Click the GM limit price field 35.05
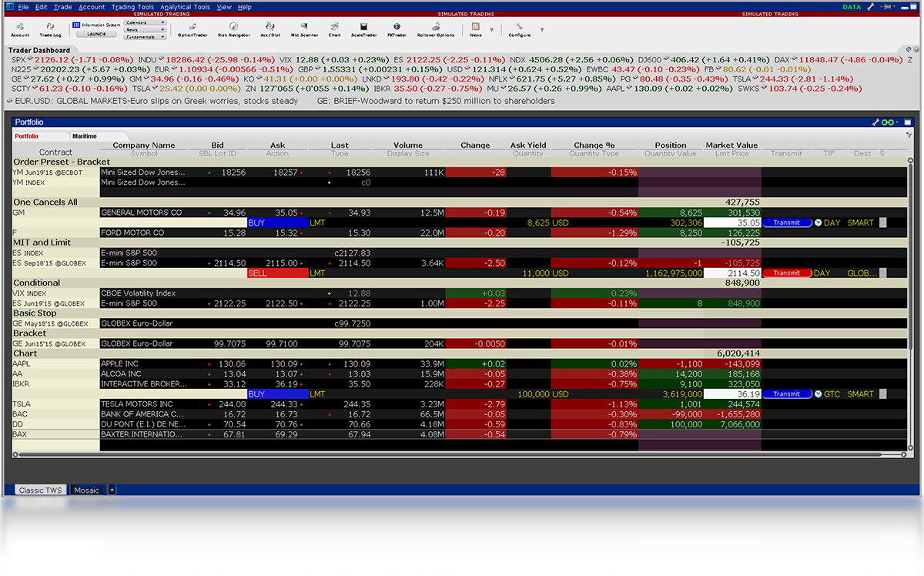 (x=734, y=223)
